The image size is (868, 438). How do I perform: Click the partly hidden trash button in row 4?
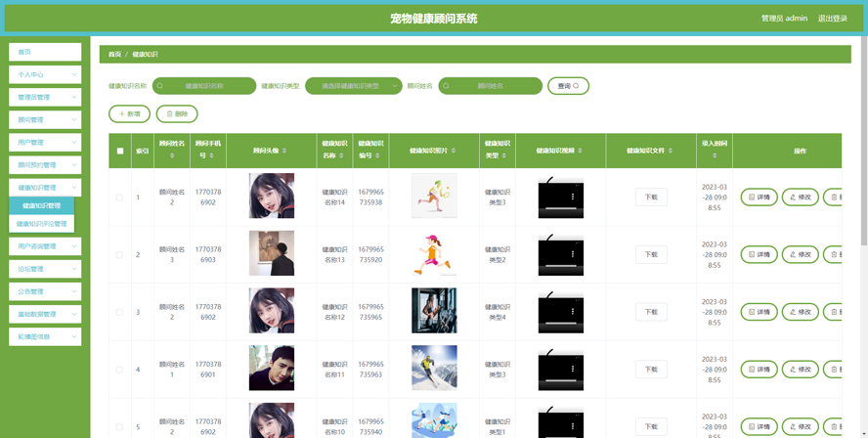point(833,370)
